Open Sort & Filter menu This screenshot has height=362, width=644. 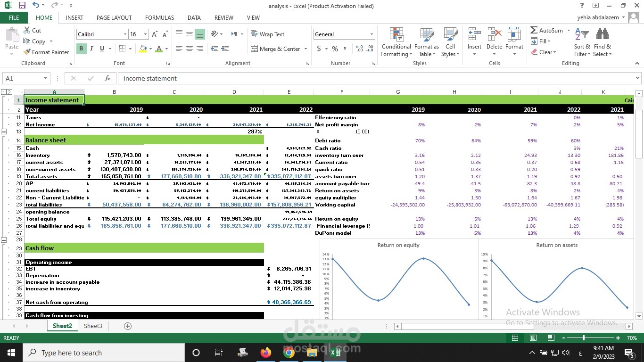(x=582, y=42)
